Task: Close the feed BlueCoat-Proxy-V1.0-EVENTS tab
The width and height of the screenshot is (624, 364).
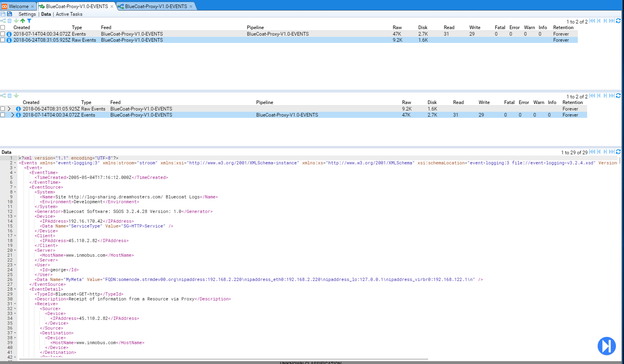Action: (112, 6)
